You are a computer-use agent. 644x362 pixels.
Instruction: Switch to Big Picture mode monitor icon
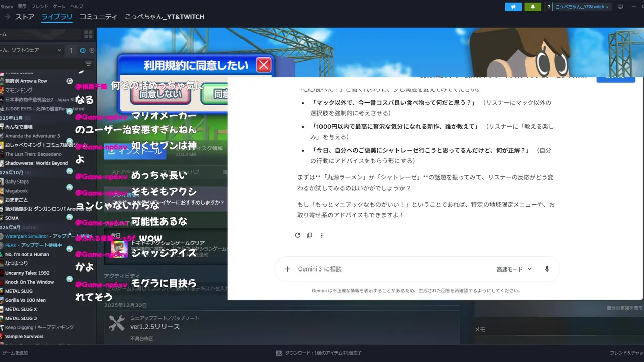click(620, 7)
